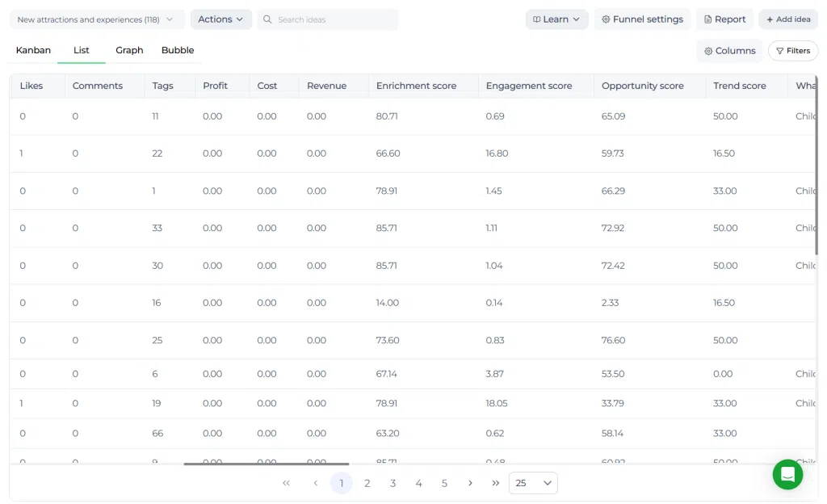Select current page 1 button
Image resolution: width=827 pixels, height=504 pixels.
click(342, 483)
